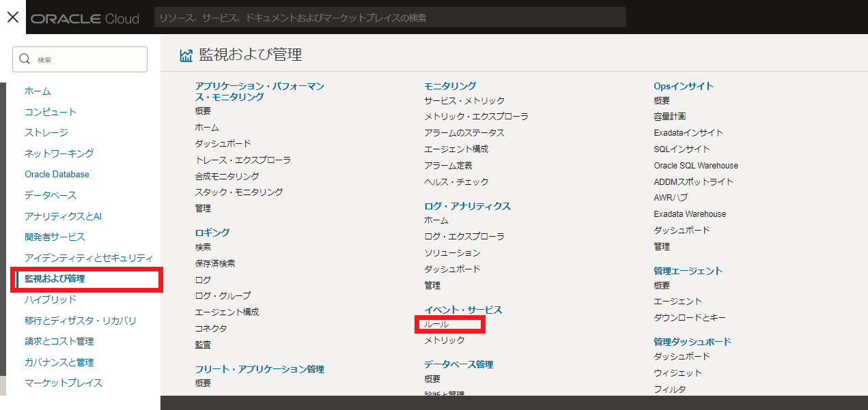Click the Oracle Cloud logo

(x=85, y=18)
